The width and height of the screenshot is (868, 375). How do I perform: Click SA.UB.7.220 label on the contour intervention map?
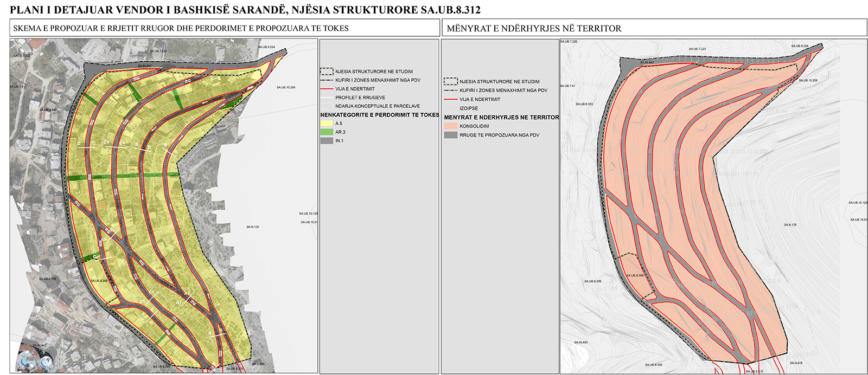coord(569,42)
